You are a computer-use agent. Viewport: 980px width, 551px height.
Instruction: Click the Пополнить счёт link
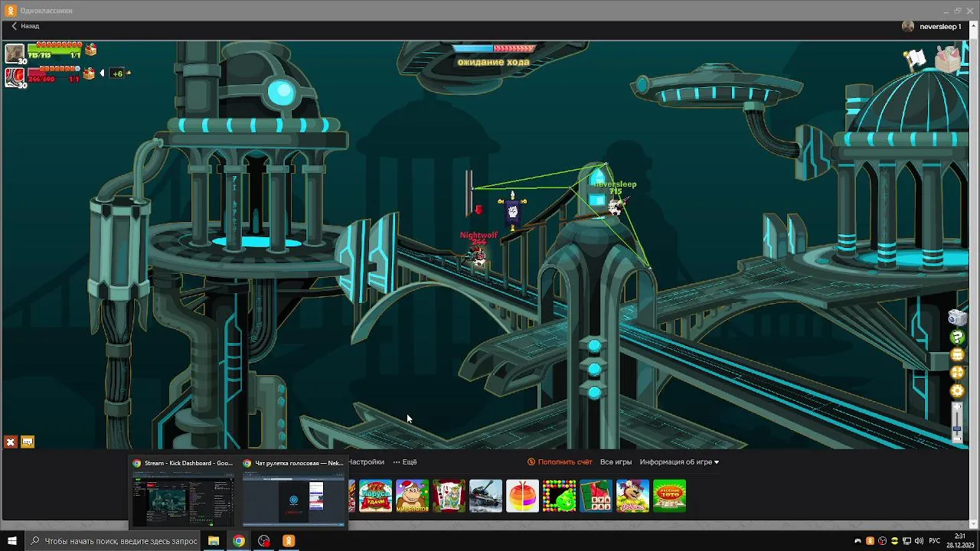pyautogui.click(x=560, y=462)
